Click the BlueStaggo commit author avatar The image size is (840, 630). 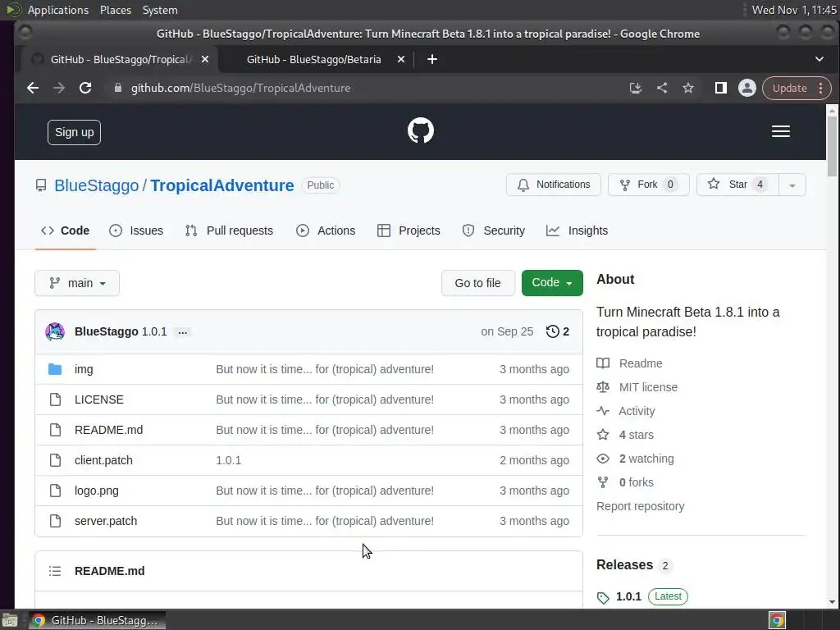click(x=55, y=331)
